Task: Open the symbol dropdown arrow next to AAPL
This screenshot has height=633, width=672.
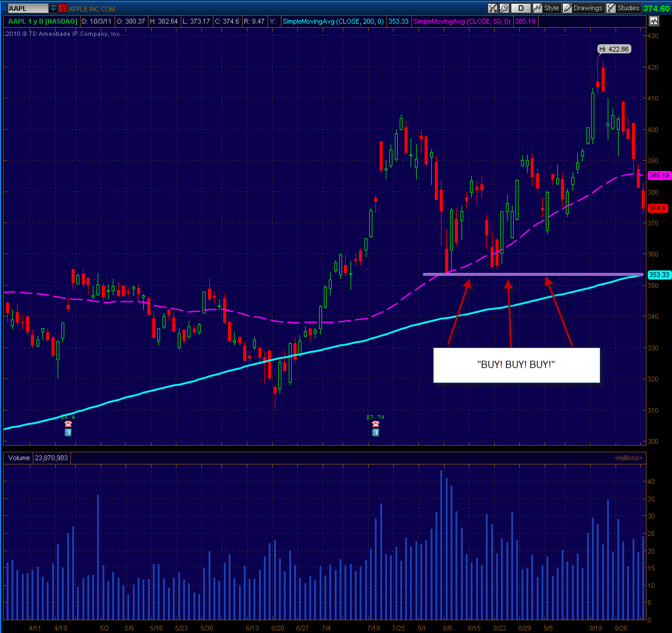Action: coord(53,8)
